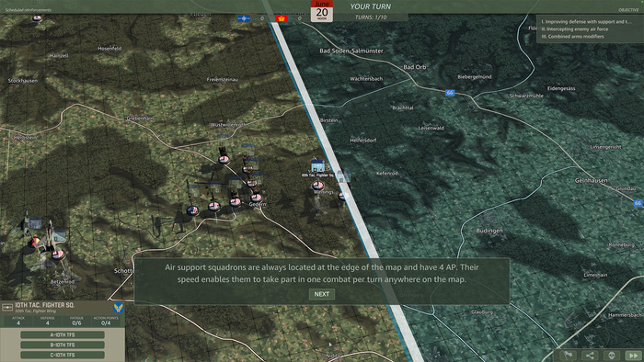Click the flag surrender icon
This screenshot has height=362, width=644.
(568, 356)
